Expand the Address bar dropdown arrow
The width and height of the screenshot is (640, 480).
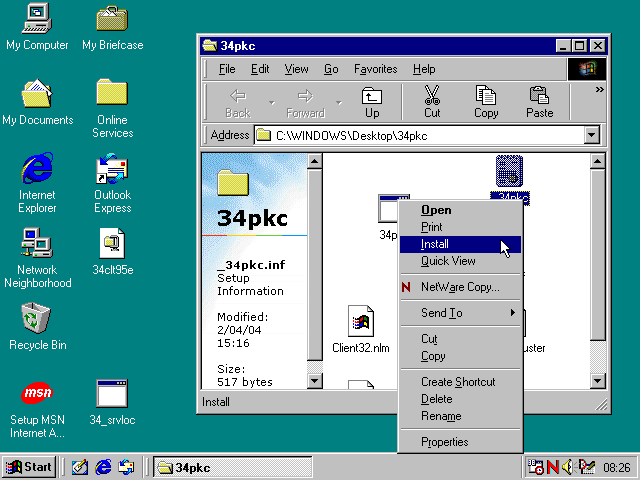pos(591,135)
